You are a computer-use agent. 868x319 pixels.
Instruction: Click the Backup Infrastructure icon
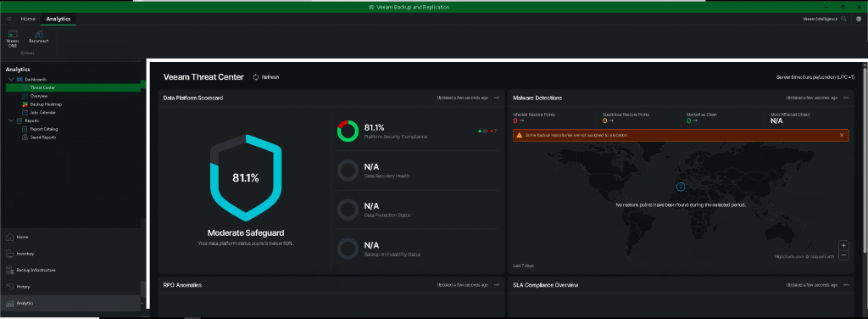tap(9, 271)
